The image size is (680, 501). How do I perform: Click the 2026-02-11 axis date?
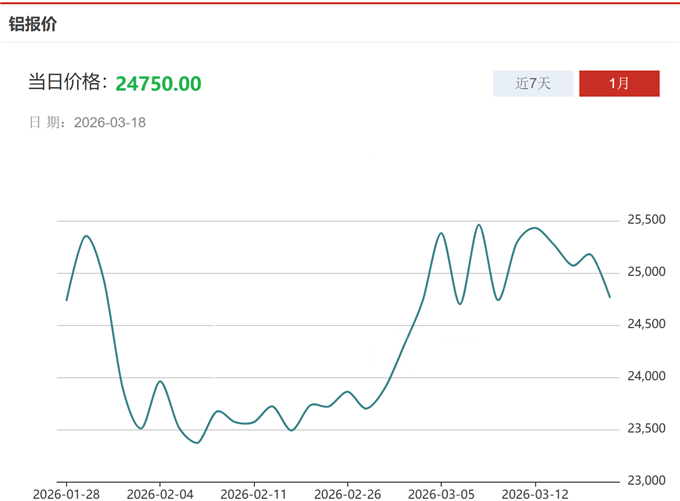pyautogui.click(x=253, y=493)
